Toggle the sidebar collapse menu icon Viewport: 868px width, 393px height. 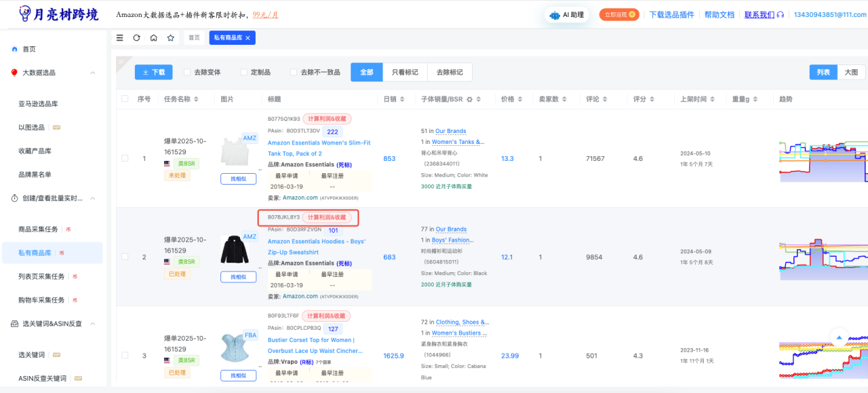click(x=120, y=38)
